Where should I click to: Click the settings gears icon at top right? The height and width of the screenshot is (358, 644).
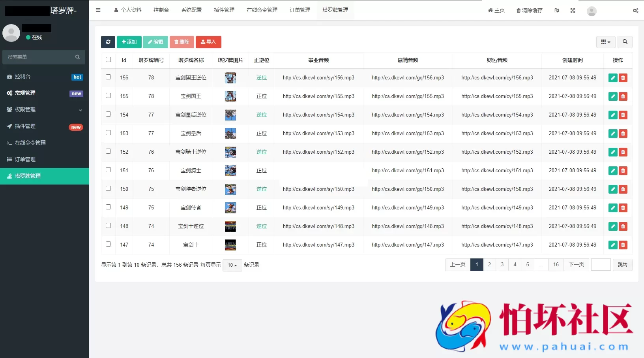pos(635,11)
